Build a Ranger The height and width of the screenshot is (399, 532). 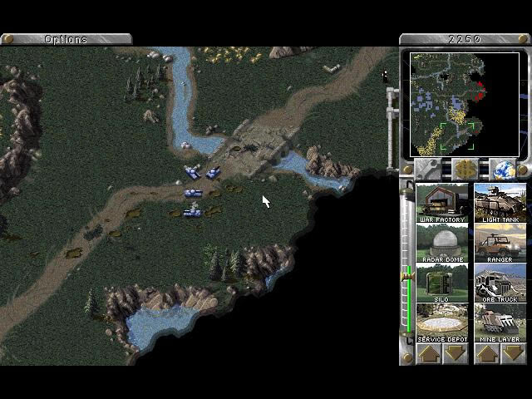[x=500, y=243]
